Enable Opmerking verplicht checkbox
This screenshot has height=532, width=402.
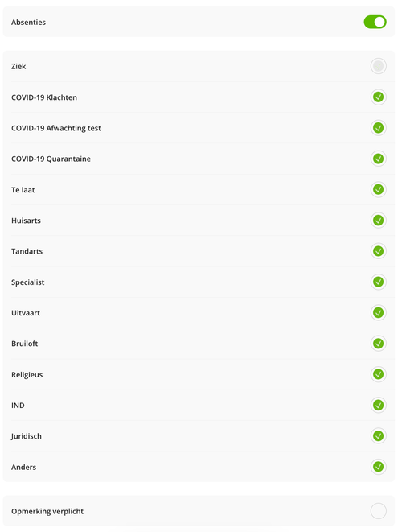378,511
